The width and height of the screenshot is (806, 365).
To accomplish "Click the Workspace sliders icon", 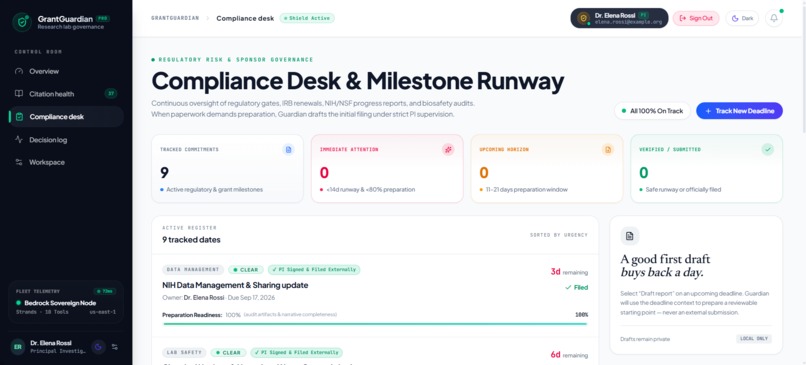I will coord(19,162).
